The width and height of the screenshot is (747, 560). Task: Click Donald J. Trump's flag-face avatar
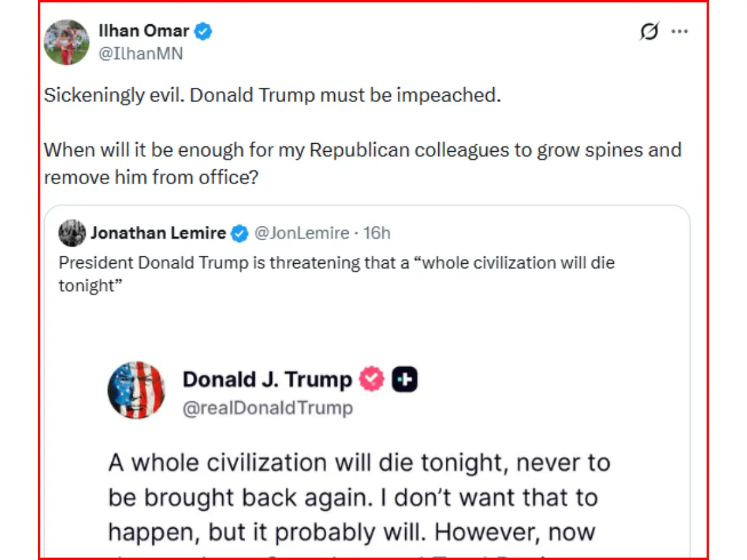136,390
